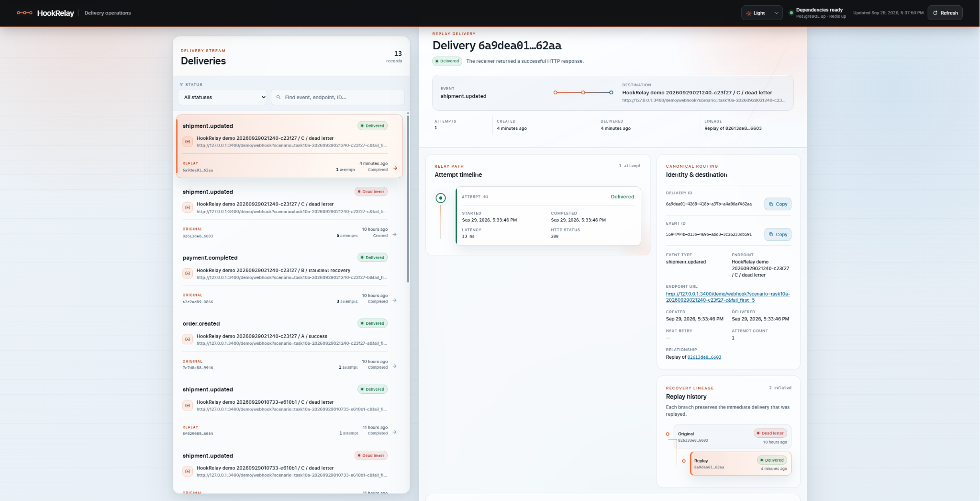
Task: Click the Find event, endpoint, ID search field
Action: [338, 97]
